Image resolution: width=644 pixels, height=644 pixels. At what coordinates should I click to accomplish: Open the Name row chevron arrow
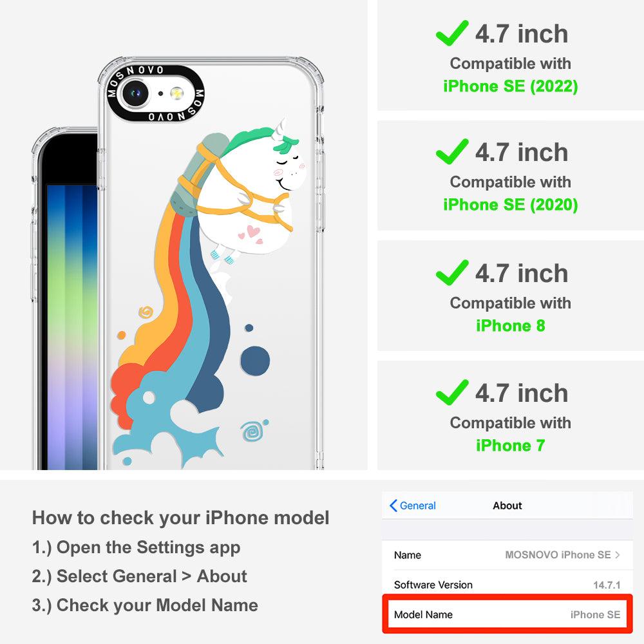point(618,555)
